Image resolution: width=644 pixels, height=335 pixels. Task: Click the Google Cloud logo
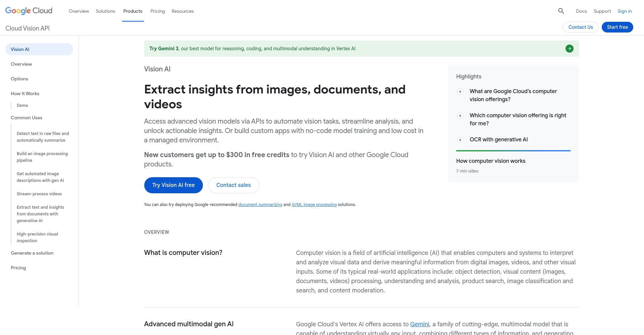point(29,11)
